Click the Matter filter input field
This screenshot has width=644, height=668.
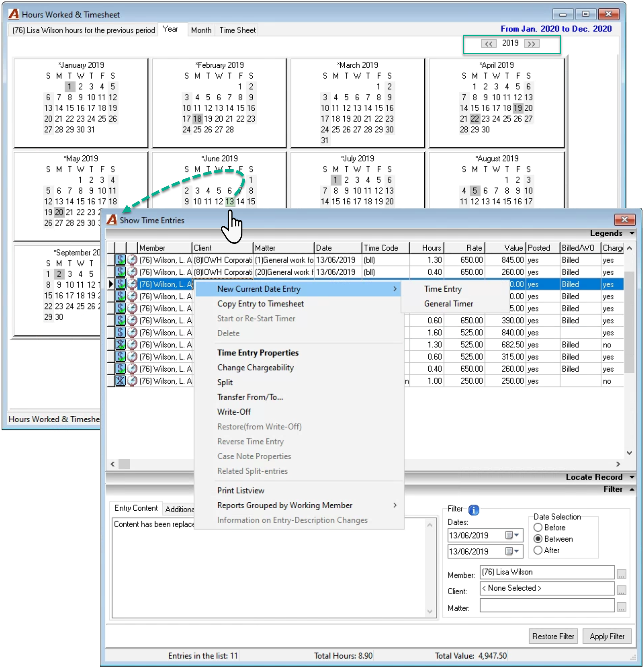[547, 605]
